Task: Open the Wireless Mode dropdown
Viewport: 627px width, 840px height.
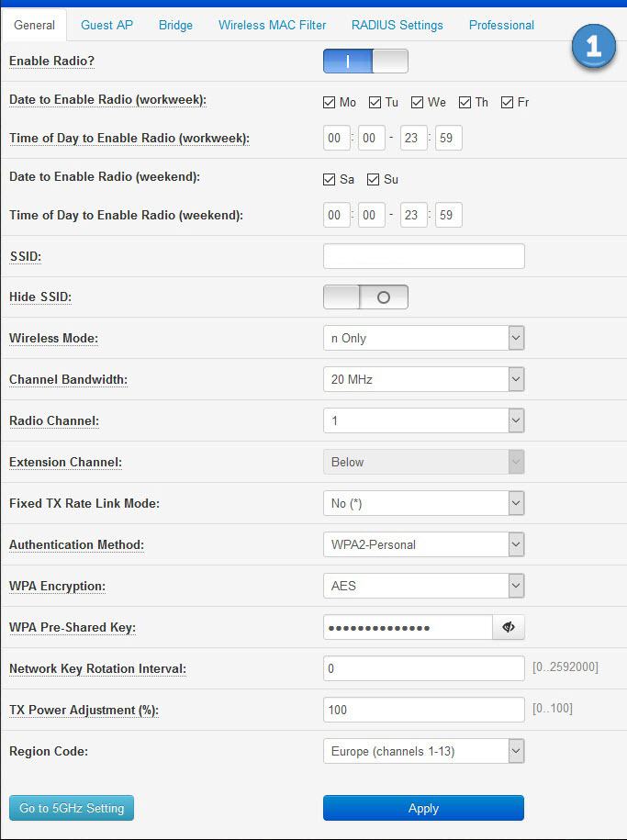Action: point(423,338)
